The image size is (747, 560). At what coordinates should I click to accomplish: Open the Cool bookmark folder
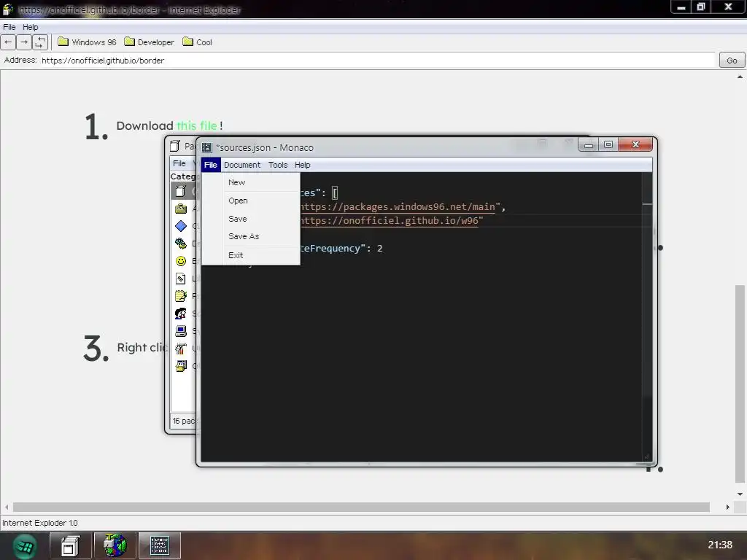coord(197,42)
